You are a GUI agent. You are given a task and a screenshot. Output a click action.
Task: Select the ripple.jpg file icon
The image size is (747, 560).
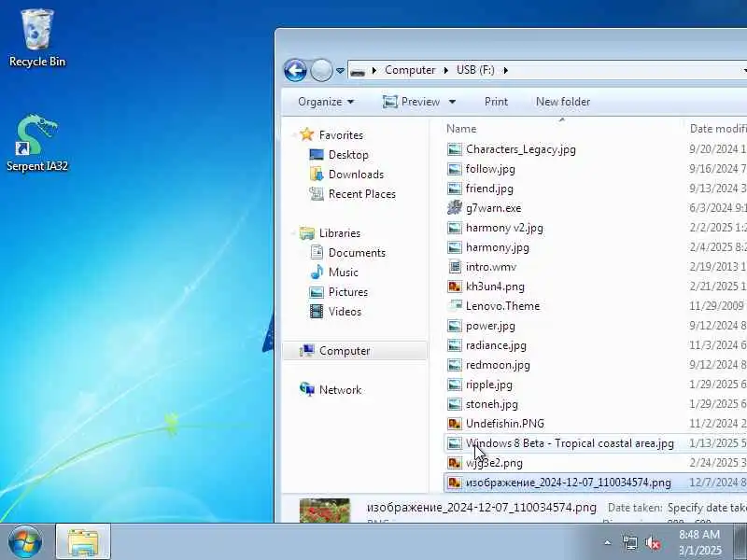[455, 385]
